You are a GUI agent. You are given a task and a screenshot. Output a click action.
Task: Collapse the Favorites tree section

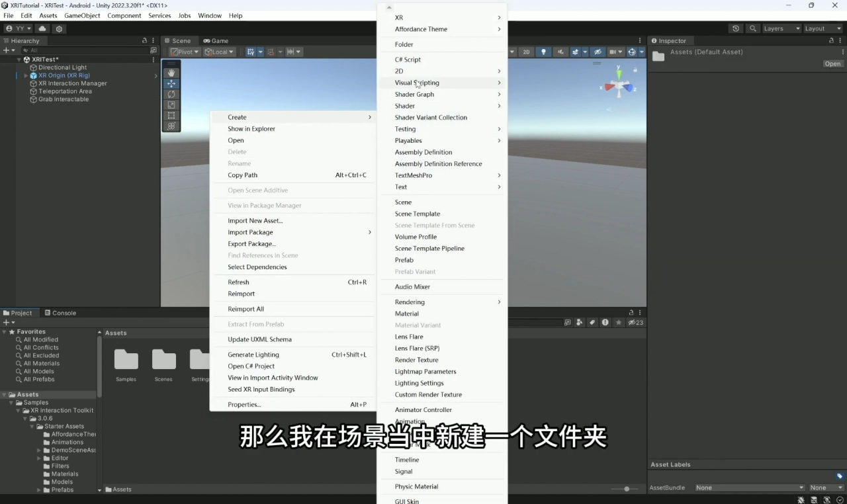[5, 331]
